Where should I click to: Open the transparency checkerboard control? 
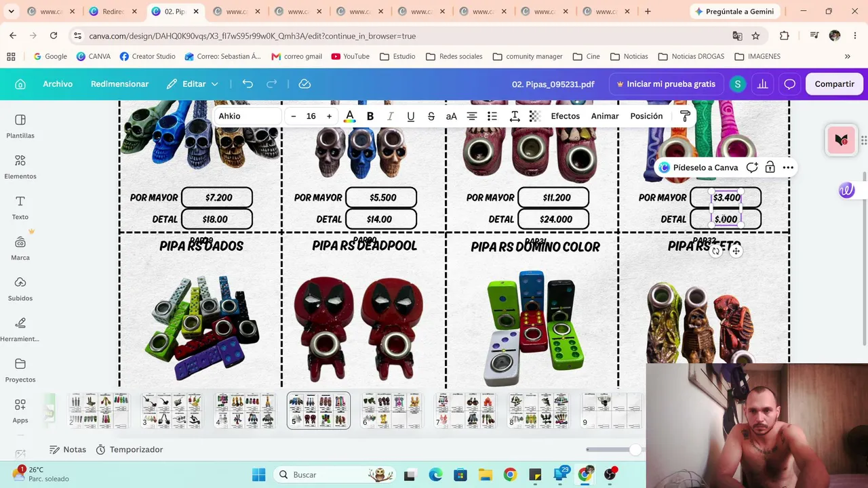(534, 117)
